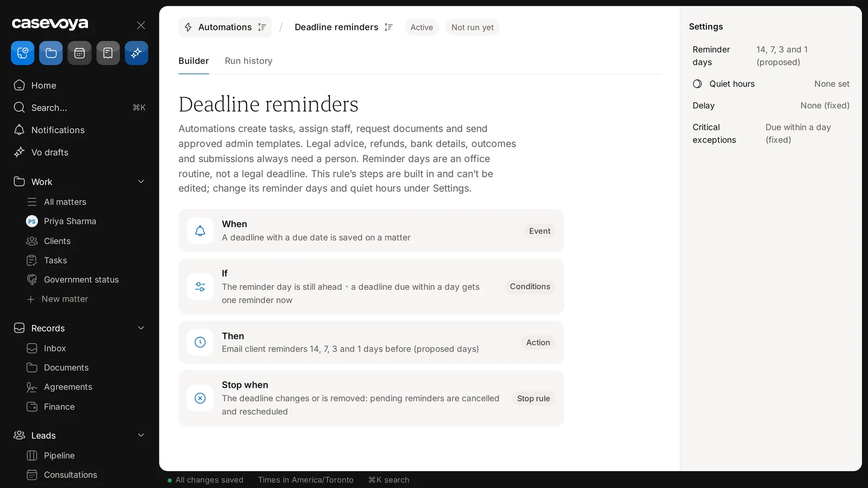Open sort dropdown next to Deadline reminders breadcrumb
The image size is (868, 488).
tap(388, 27)
